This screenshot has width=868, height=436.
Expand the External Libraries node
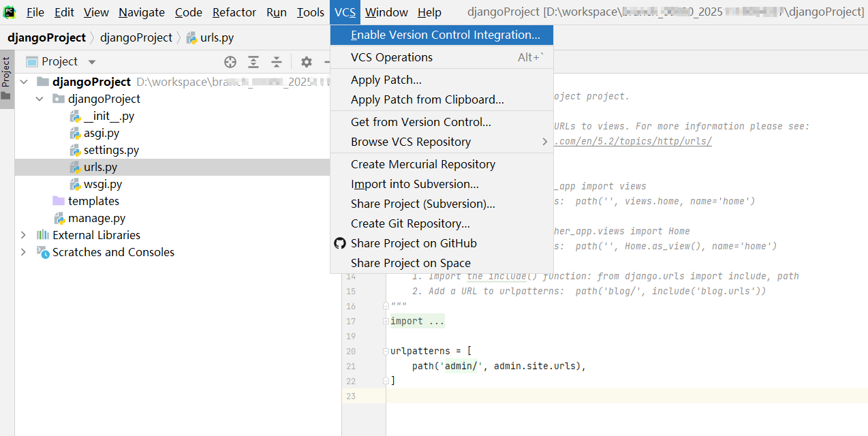tap(24, 235)
